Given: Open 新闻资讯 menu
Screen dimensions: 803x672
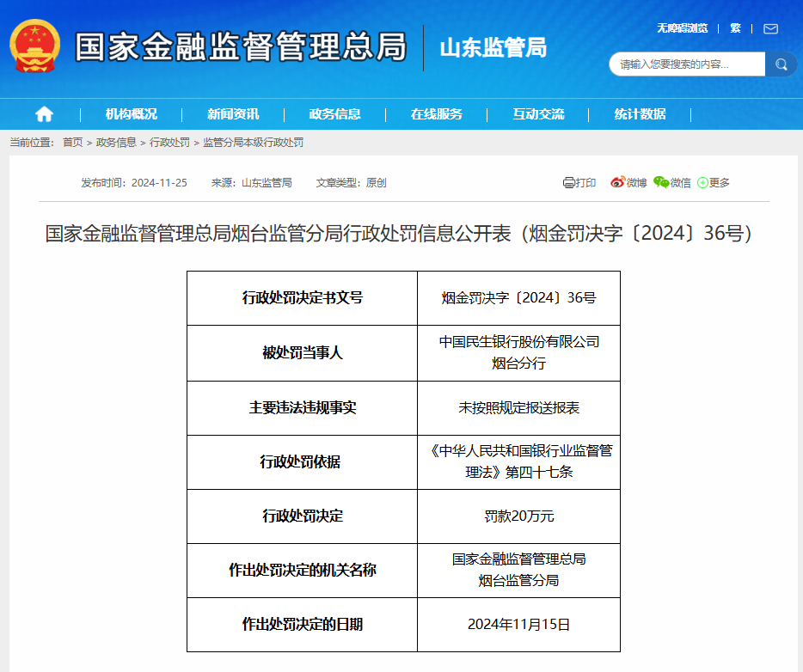Looking at the screenshot, I should pyautogui.click(x=233, y=114).
